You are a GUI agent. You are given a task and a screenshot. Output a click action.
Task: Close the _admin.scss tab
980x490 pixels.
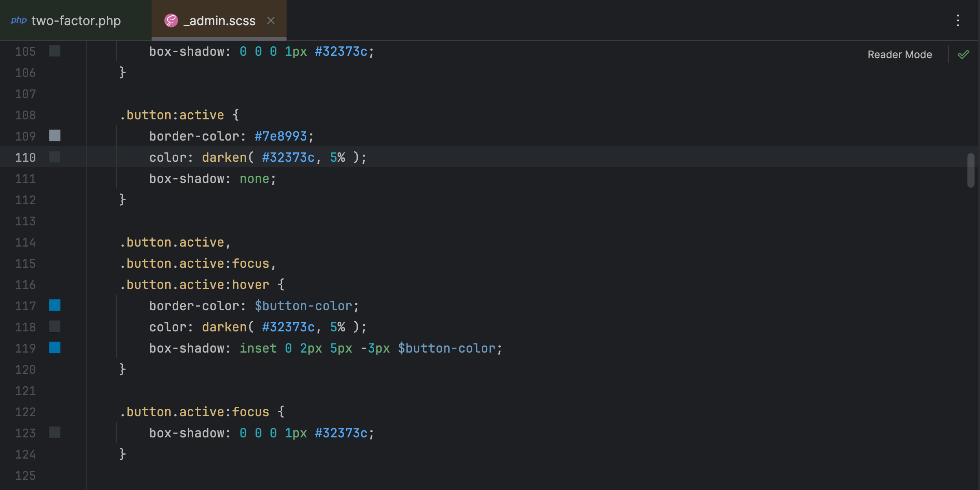point(272,20)
